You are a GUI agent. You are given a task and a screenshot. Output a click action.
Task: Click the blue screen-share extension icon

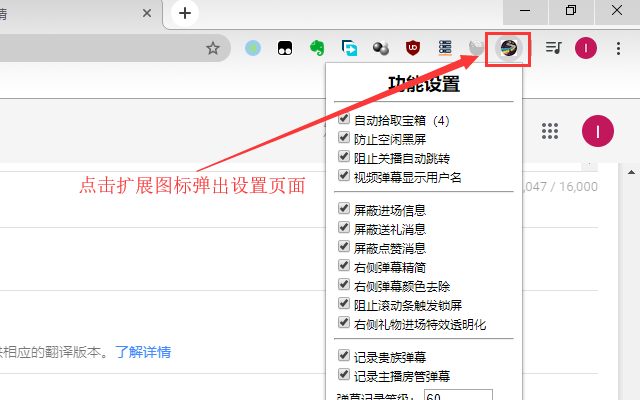click(349, 48)
